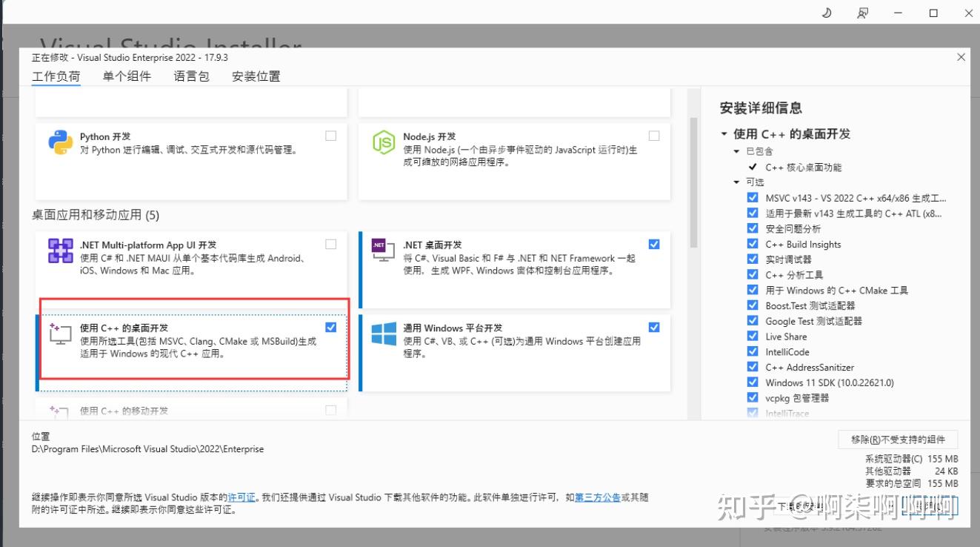Screen dimensions: 980x547
Task: Collapse the 可选 component list
Action: 736,182
